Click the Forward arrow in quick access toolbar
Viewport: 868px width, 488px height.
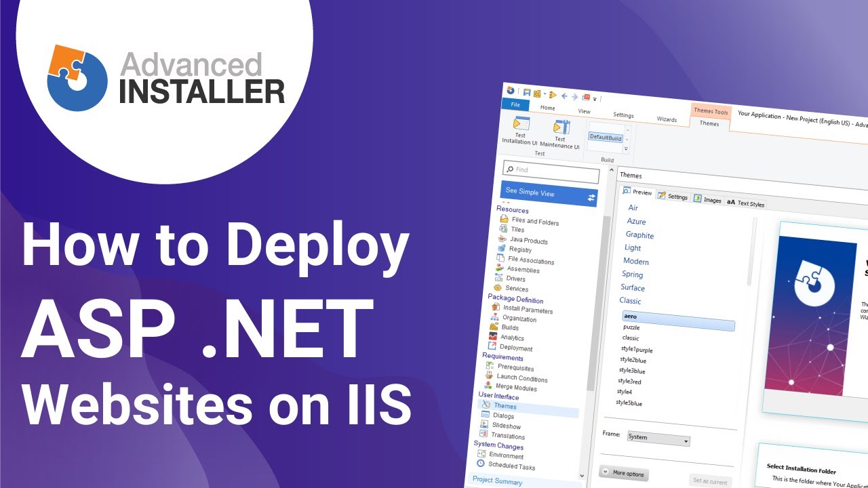coord(575,97)
